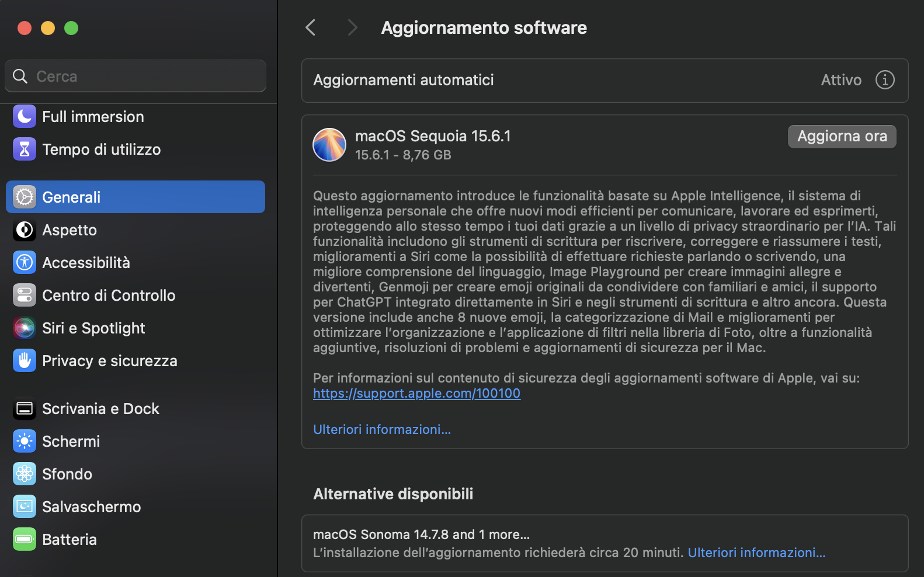Click the yellow minimize window button
Image resolution: width=924 pixels, height=577 pixels.
(48, 28)
